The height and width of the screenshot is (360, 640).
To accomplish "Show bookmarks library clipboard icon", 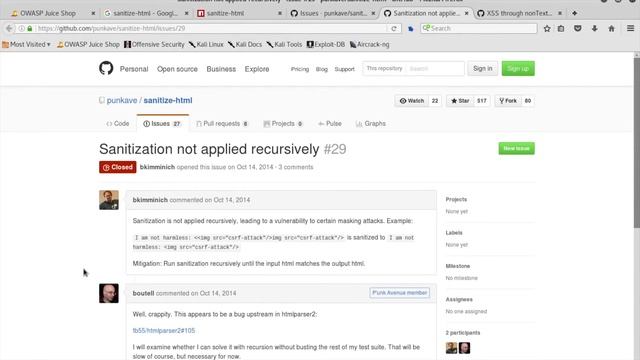I will click(x=561, y=28).
